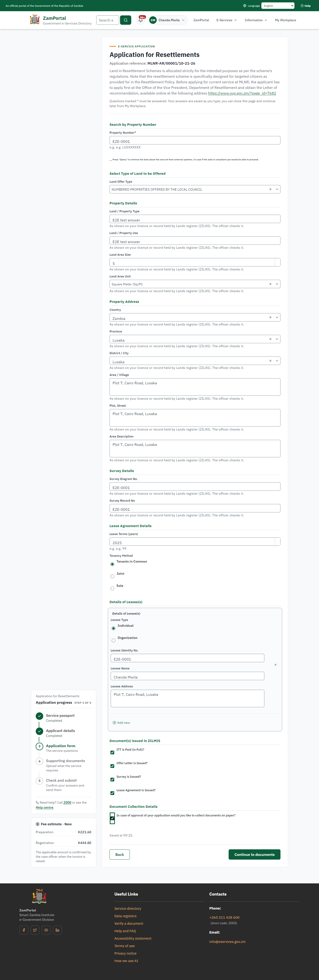Open the Information navigation menu
The width and height of the screenshot is (319, 980).
click(256, 20)
